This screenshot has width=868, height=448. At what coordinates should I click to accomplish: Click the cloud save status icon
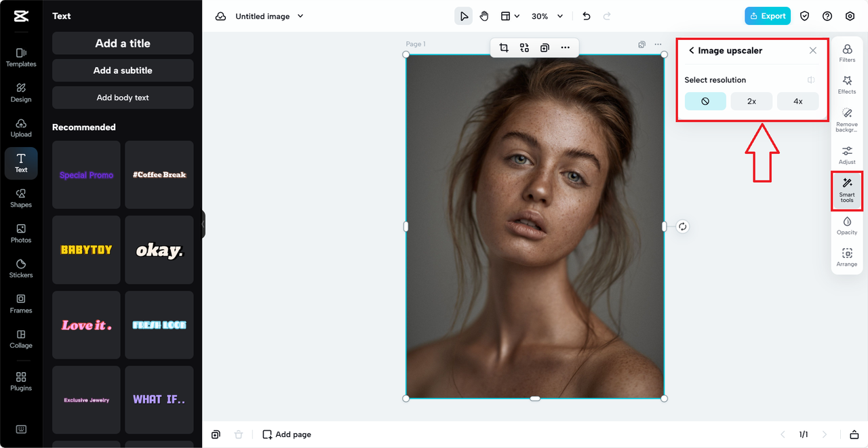[x=220, y=16]
